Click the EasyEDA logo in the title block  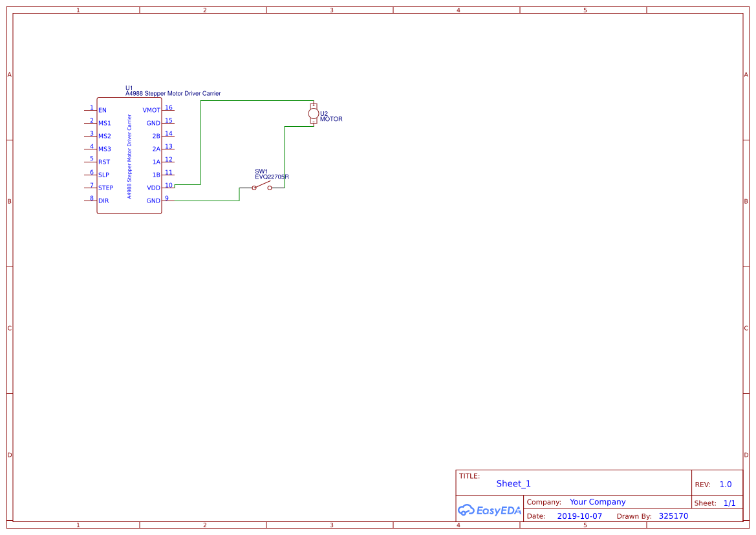click(490, 510)
